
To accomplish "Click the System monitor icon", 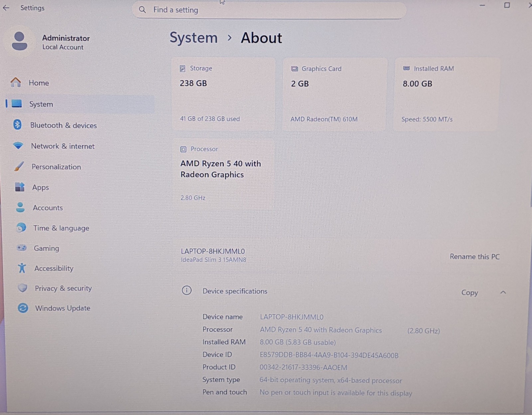I will pyautogui.click(x=17, y=104).
